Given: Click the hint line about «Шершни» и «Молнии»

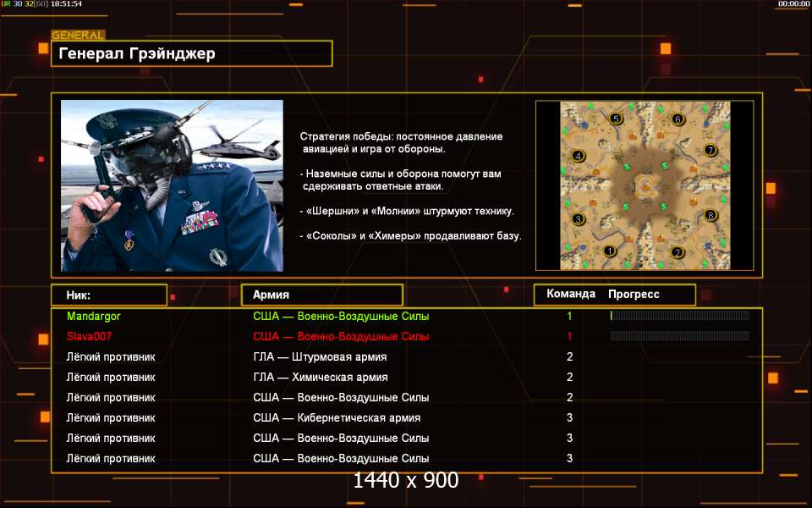Looking at the screenshot, I should tap(407, 211).
